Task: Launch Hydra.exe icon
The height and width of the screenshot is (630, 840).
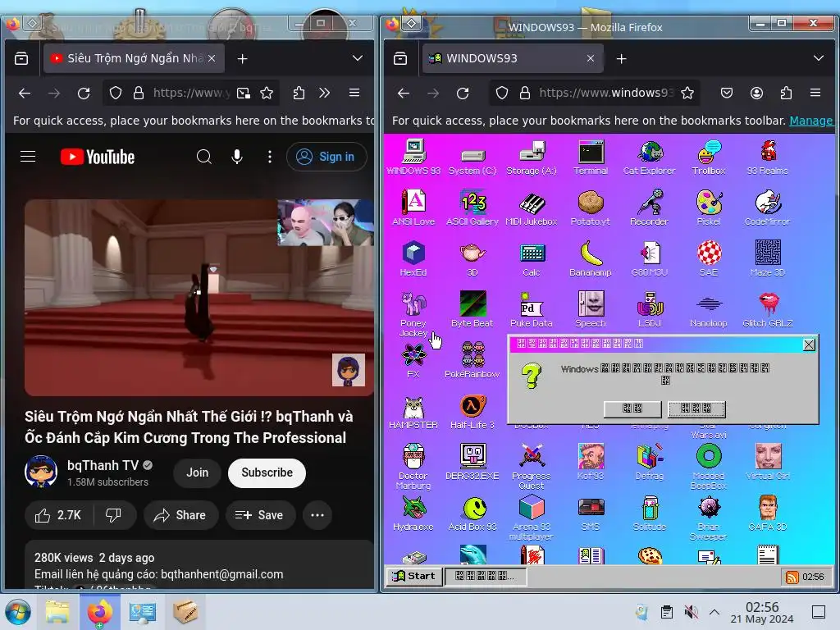Action: pyautogui.click(x=413, y=514)
